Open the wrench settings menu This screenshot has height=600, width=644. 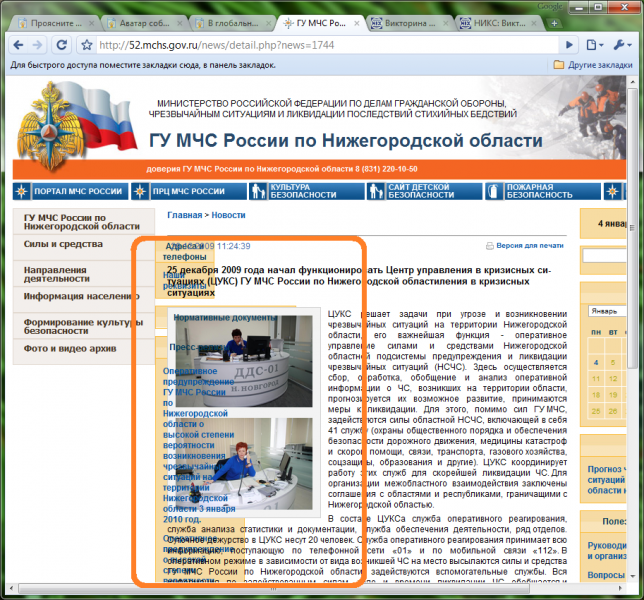[x=622, y=45]
